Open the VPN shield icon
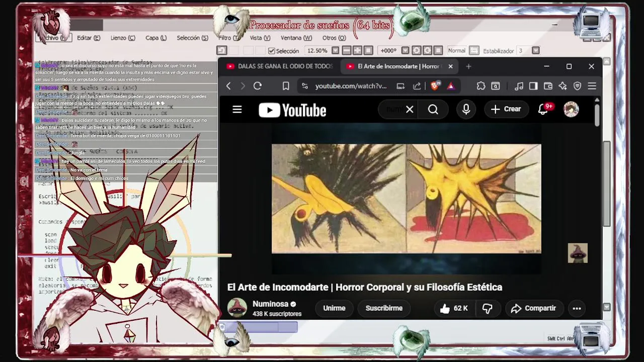 [x=577, y=86]
